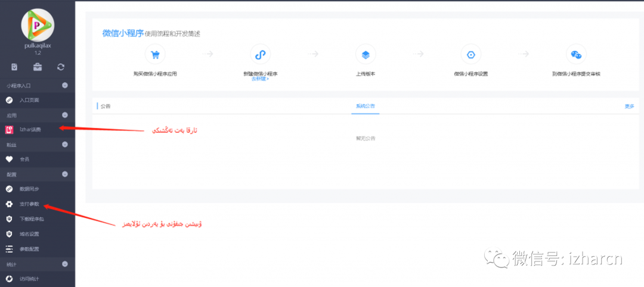
Task: Click the pulkaqilax app logo avatar
Action: tap(38, 26)
